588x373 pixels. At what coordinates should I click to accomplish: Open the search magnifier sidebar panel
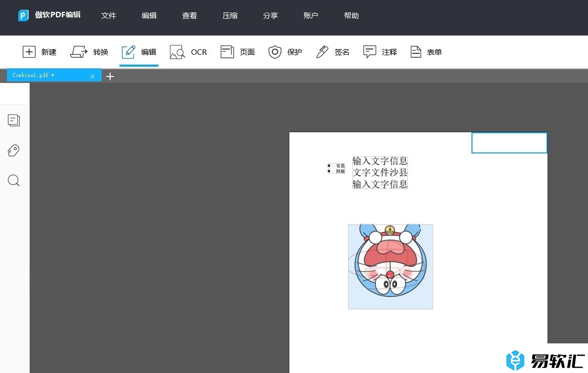point(13,180)
